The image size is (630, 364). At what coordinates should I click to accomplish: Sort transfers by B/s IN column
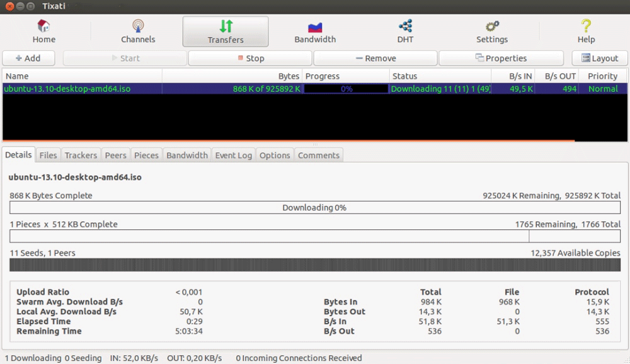pyautogui.click(x=513, y=76)
